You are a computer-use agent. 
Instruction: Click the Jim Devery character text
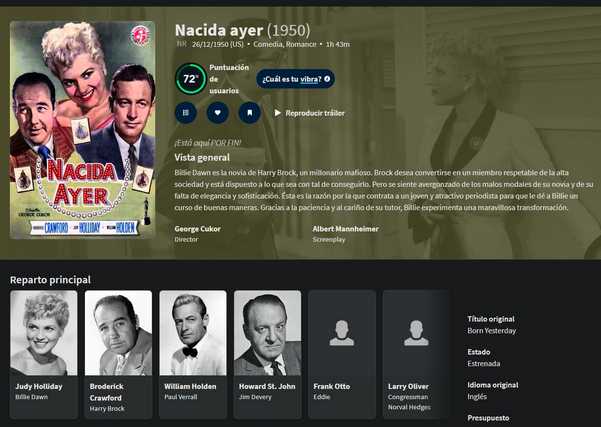pyautogui.click(x=255, y=397)
